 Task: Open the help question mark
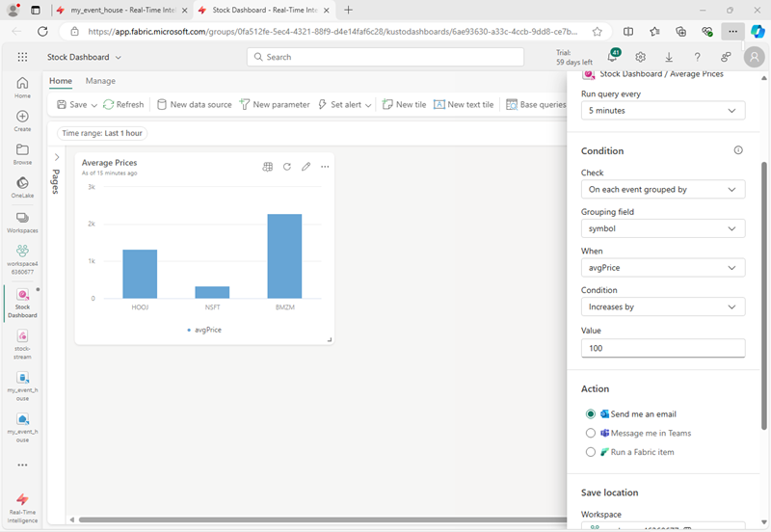tap(697, 57)
